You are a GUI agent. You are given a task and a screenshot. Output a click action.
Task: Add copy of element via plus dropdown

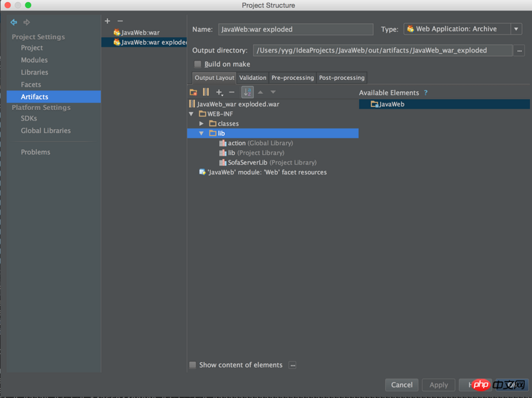tap(219, 92)
